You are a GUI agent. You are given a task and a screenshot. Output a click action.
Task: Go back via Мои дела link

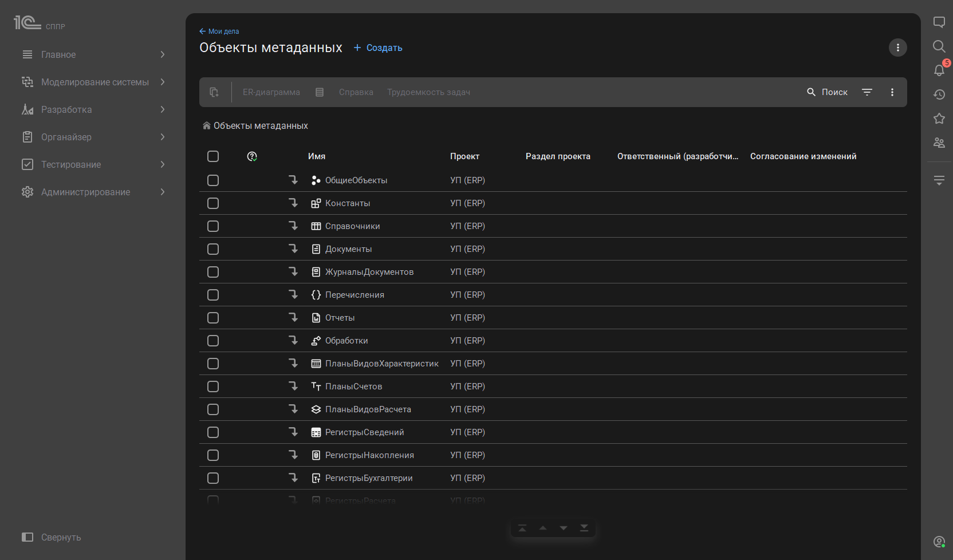click(x=219, y=31)
